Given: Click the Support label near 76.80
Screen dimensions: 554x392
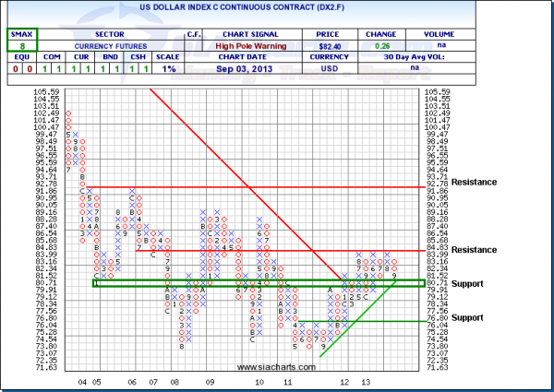Looking at the screenshot, I should click(x=467, y=316).
